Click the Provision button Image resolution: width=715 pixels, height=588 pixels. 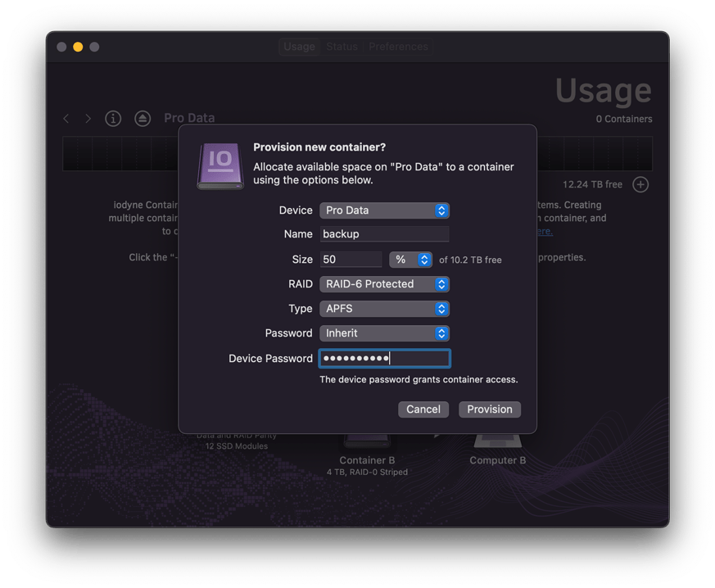(490, 409)
